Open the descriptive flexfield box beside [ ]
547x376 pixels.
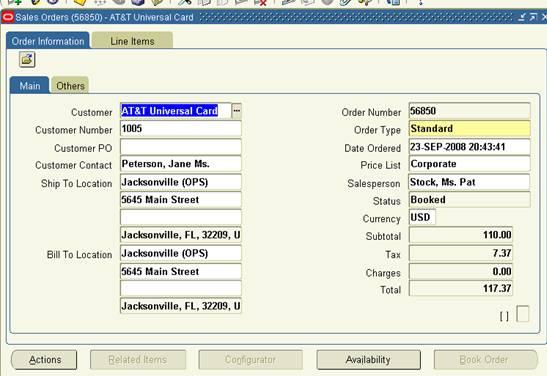point(523,314)
